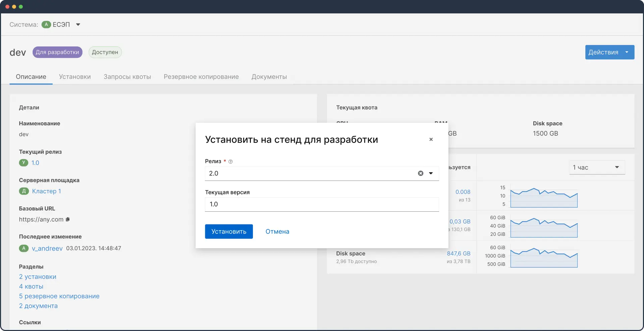Image resolution: width=644 pixels, height=331 pixels.
Task: Open the Действия actions dropdown
Action: (609, 52)
